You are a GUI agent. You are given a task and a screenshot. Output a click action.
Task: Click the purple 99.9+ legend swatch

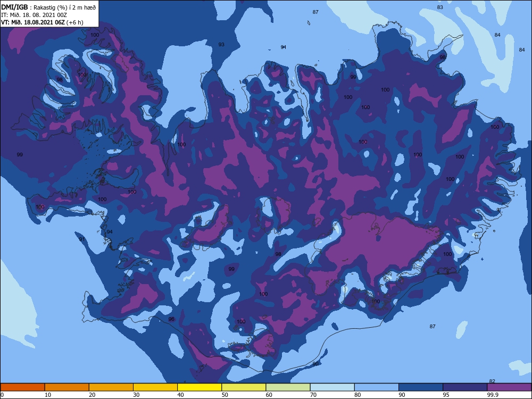coord(509,387)
